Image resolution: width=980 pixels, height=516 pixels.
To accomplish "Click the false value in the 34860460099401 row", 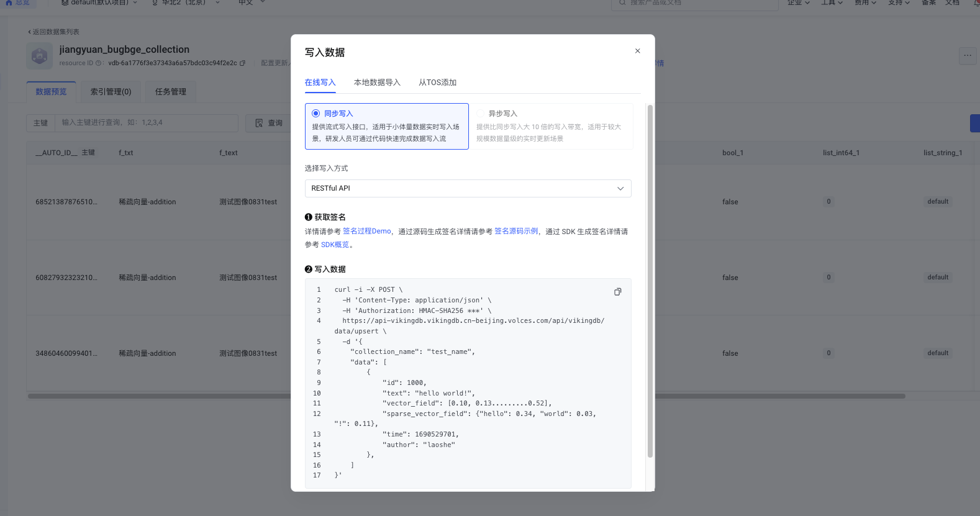I will [x=730, y=353].
